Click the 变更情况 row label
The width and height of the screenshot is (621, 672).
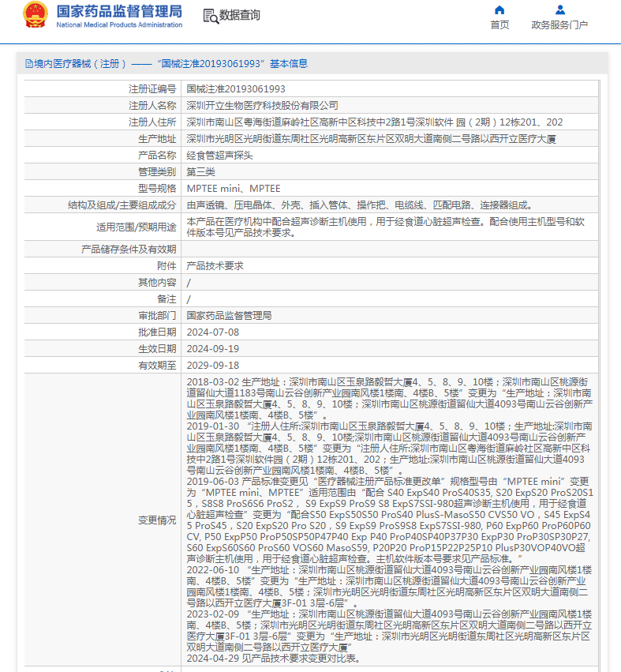157,520
